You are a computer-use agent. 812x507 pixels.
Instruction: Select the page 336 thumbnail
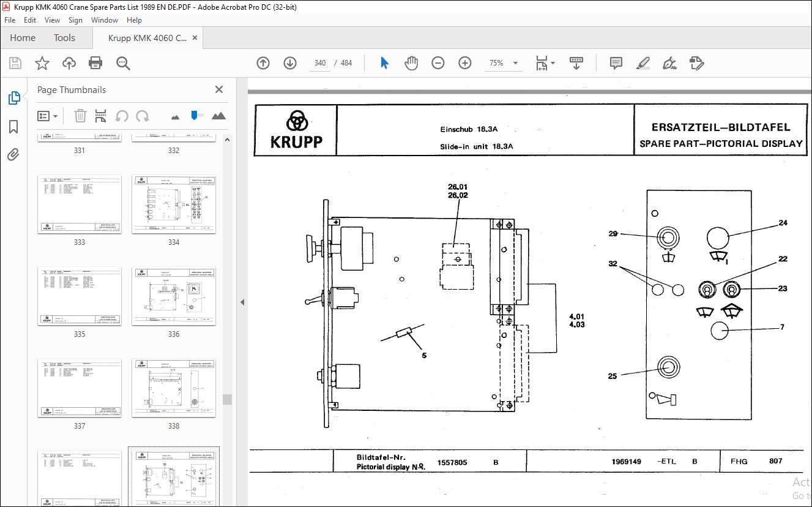(x=174, y=296)
